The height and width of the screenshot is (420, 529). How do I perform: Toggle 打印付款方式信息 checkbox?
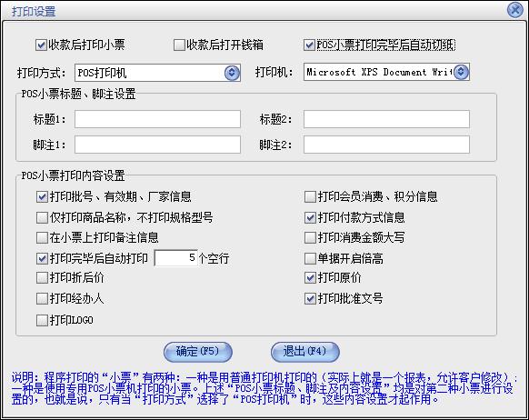(310, 217)
